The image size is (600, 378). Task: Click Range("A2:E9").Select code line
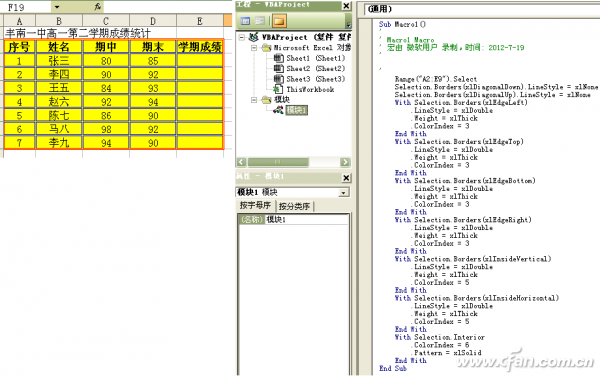(436, 79)
